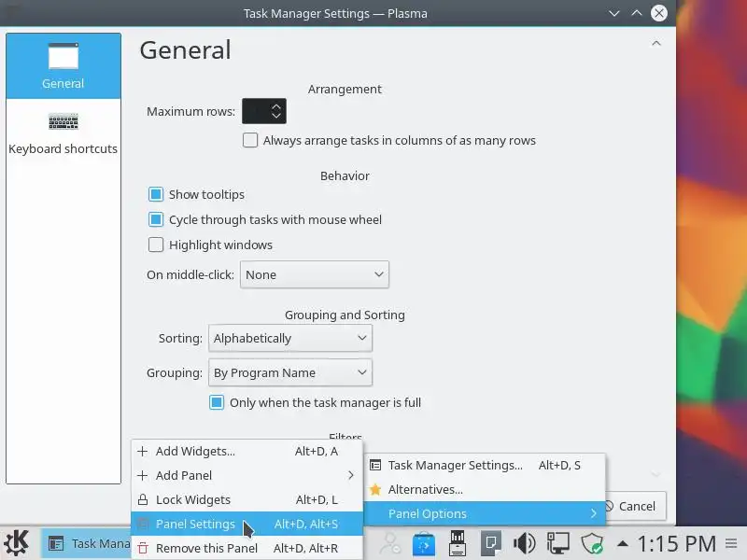Click the highlighted Panel Options entry

point(485,514)
